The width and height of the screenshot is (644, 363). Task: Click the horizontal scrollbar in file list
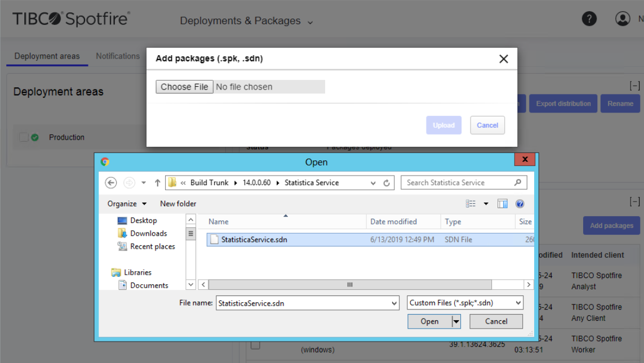coord(349,285)
